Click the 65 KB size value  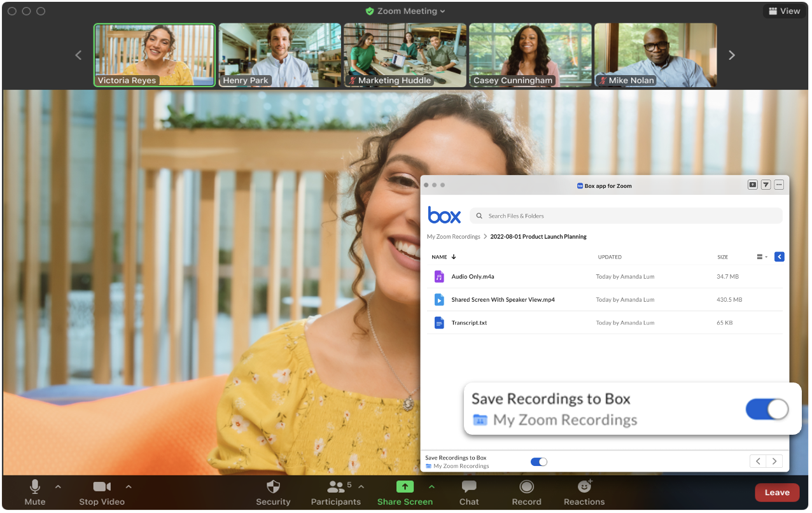tap(724, 323)
